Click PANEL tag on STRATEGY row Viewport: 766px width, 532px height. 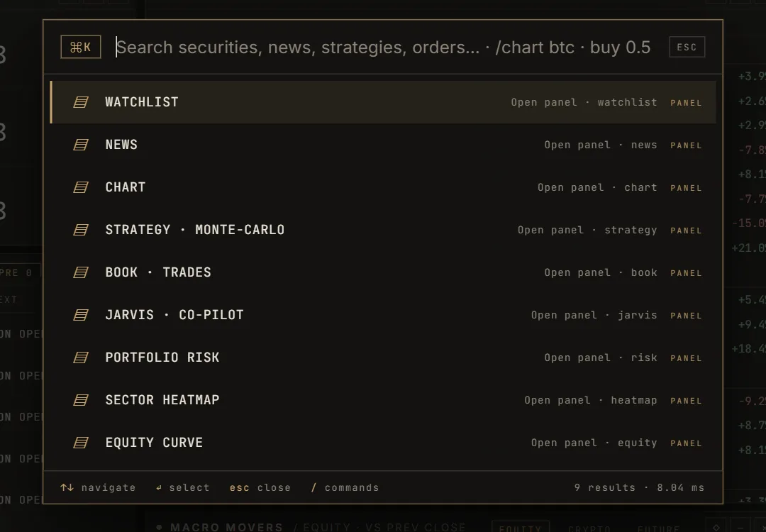(x=687, y=231)
